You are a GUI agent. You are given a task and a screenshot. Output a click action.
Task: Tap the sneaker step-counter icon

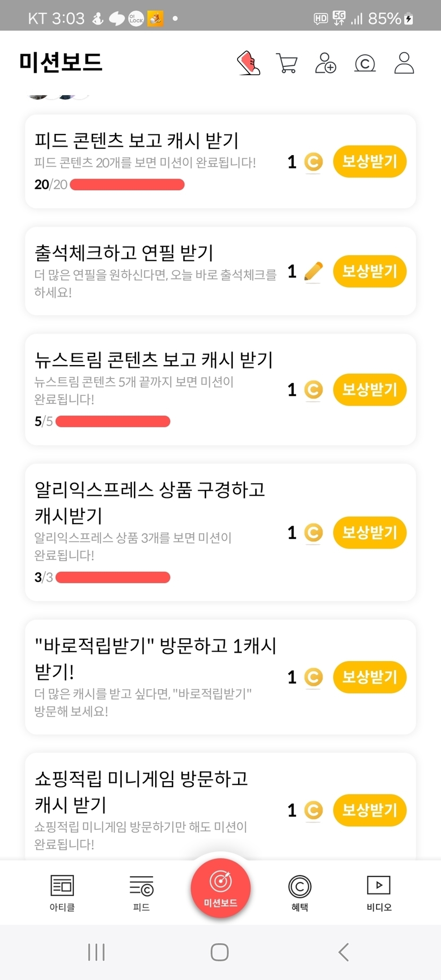point(248,63)
